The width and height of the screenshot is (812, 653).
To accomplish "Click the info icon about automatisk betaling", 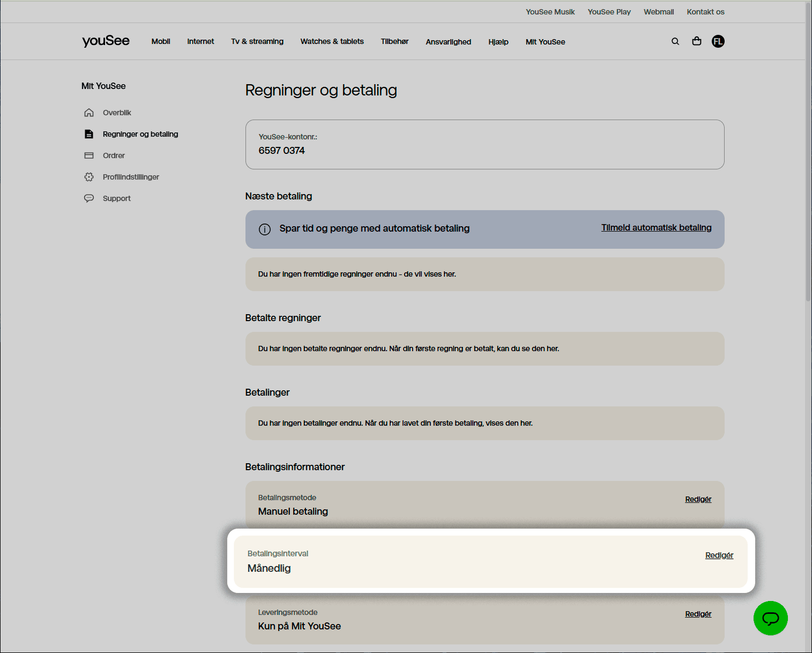I will pyautogui.click(x=265, y=229).
